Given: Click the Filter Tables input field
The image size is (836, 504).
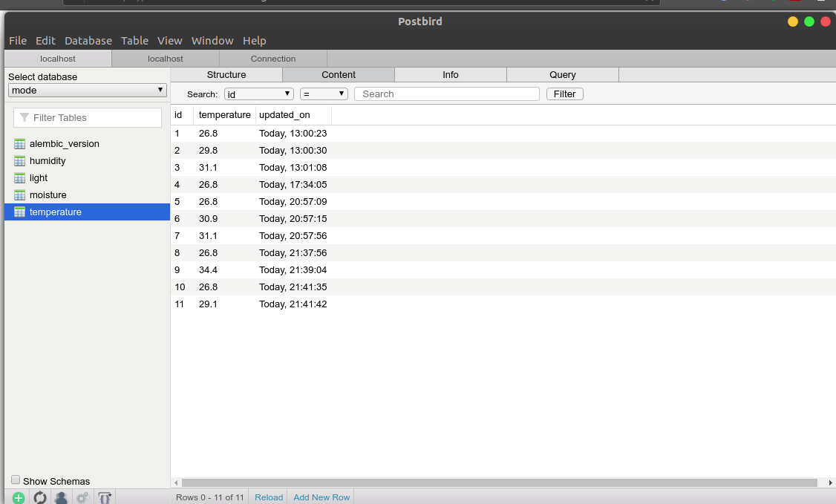Looking at the screenshot, I should click(x=88, y=118).
